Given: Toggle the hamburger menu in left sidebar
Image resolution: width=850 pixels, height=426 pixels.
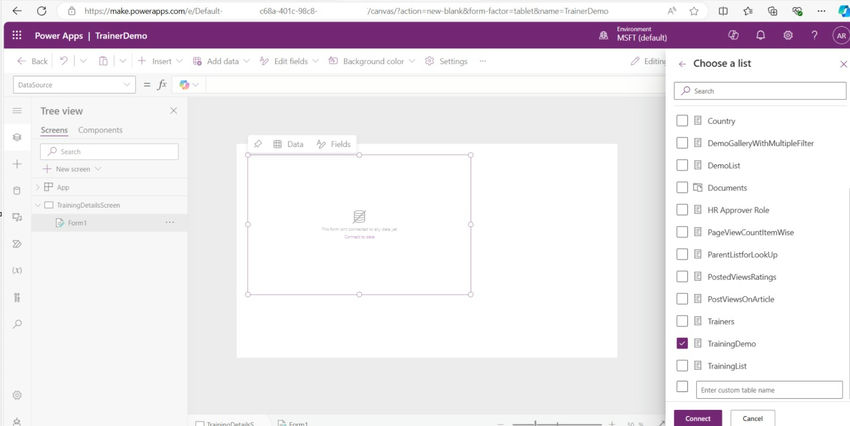Looking at the screenshot, I should pyautogui.click(x=17, y=111).
